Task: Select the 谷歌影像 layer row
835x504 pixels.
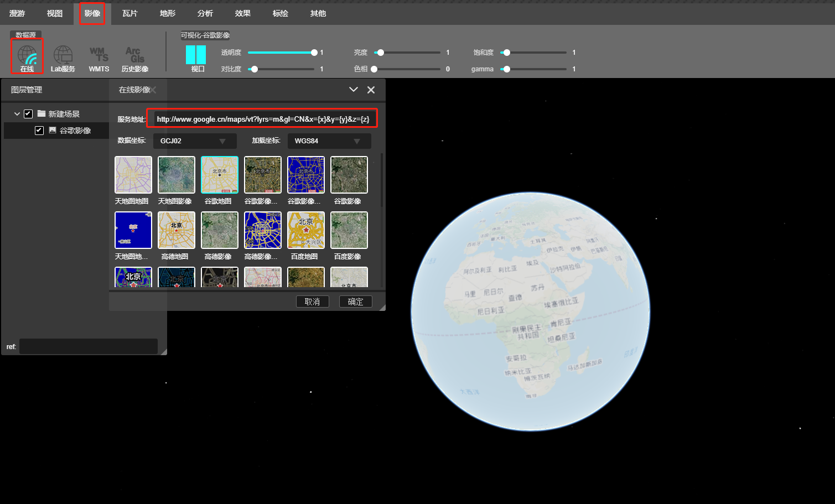Action: coord(56,131)
